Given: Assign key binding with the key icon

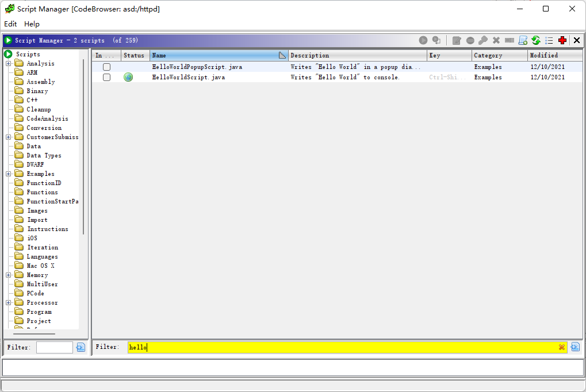Looking at the screenshot, I should click(483, 40).
